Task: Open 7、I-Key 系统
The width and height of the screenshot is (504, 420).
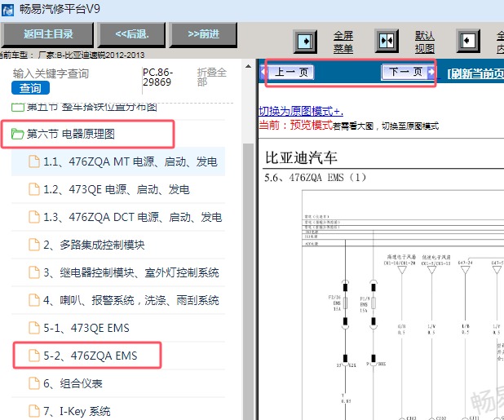Action: coord(77,411)
